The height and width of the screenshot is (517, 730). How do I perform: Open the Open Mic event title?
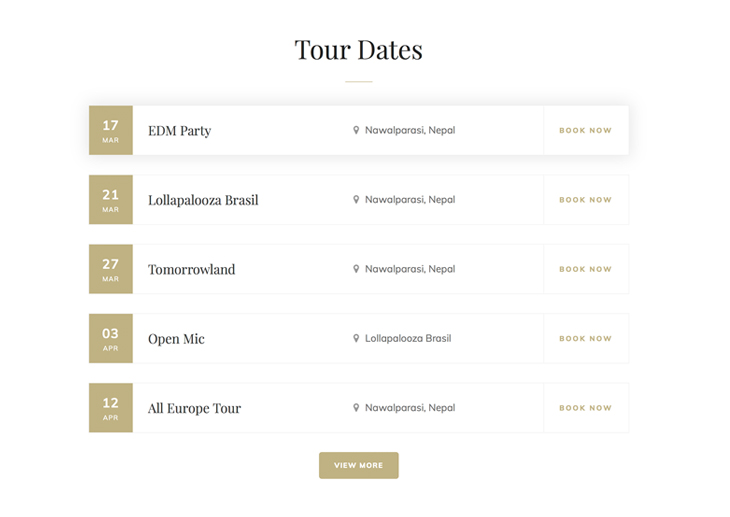(x=176, y=339)
